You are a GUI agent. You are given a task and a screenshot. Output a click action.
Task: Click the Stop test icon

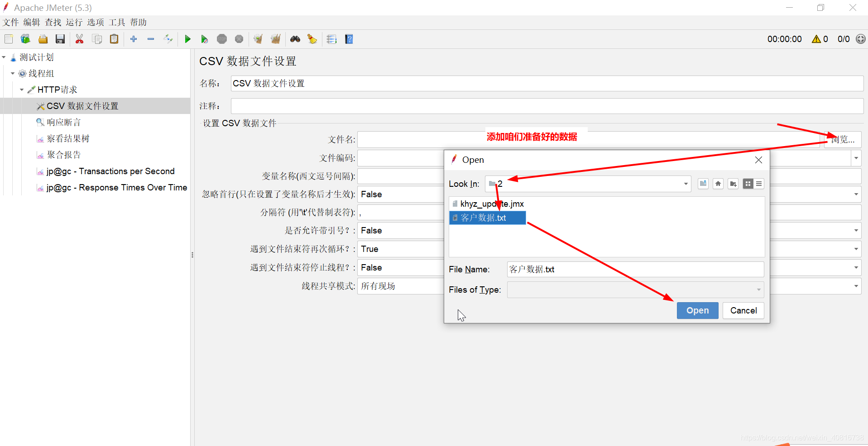222,39
